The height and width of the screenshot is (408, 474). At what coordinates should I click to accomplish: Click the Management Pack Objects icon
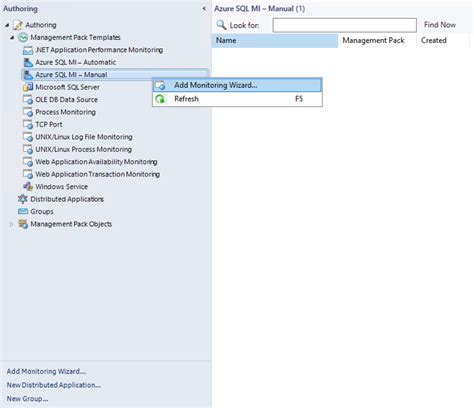tap(23, 224)
